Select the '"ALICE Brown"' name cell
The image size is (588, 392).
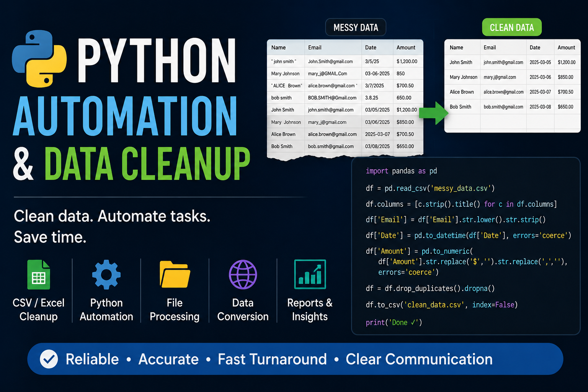pos(286,86)
